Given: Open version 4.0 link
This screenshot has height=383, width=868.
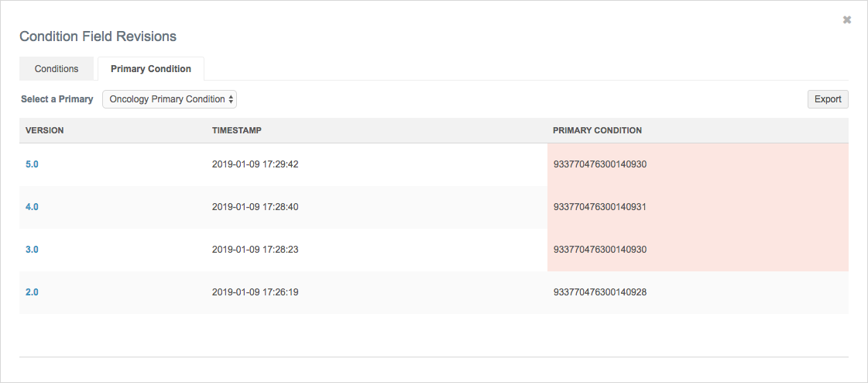Looking at the screenshot, I should (x=32, y=207).
